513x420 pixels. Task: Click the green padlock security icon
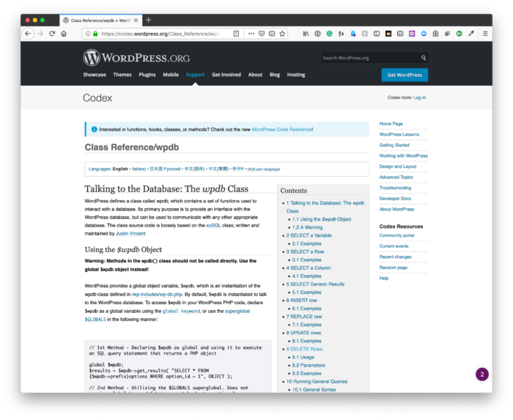[x=95, y=34]
